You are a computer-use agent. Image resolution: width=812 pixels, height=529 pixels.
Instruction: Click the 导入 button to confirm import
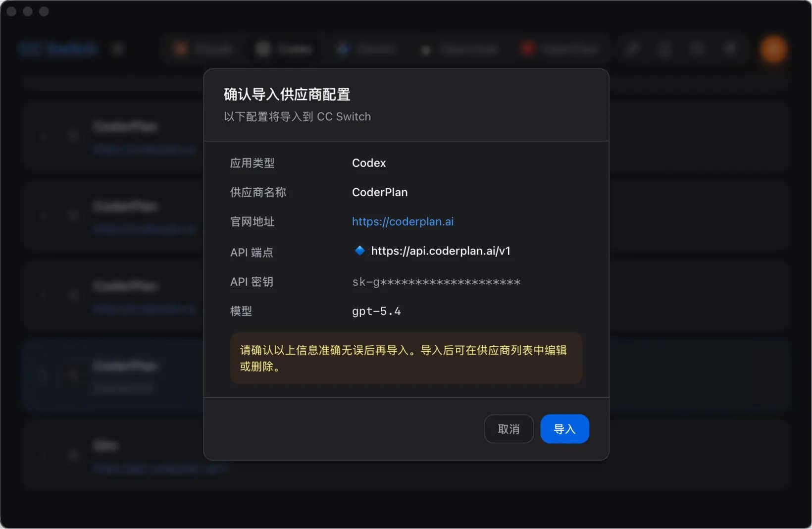[564, 429]
